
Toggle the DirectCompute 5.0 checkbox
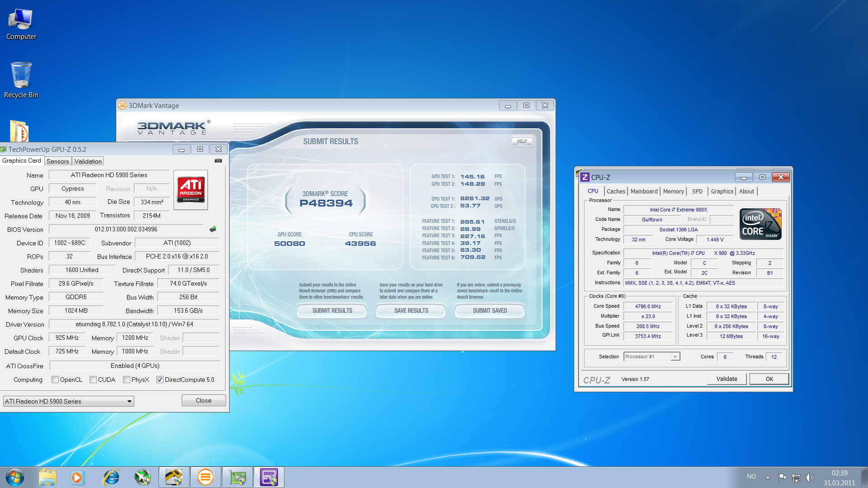pyautogui.click(x=160, y=380)
